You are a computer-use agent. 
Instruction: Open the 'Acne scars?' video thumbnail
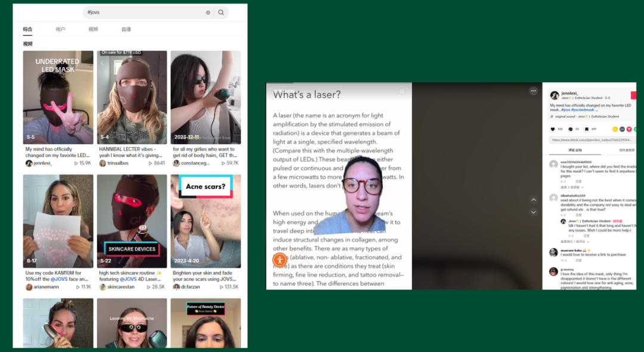(x=206, y=221)
